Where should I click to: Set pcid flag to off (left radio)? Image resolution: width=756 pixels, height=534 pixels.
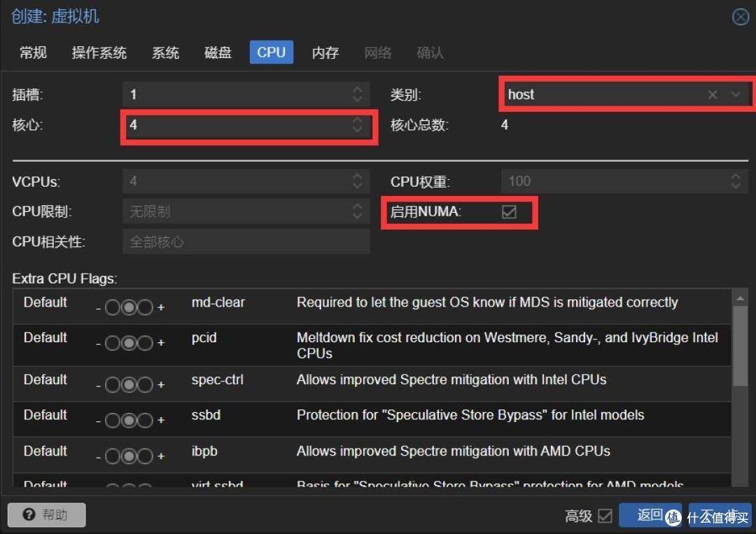coord(112,343)
